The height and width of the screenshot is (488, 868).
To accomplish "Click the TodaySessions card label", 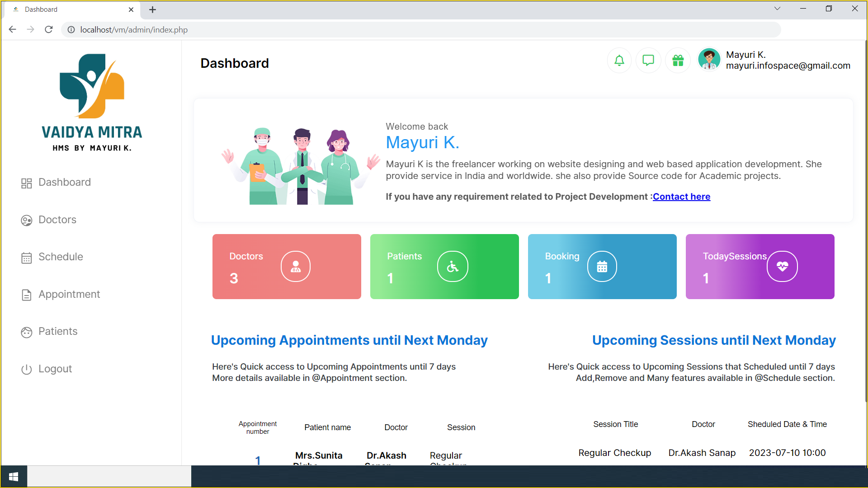I will click(735, 256).
